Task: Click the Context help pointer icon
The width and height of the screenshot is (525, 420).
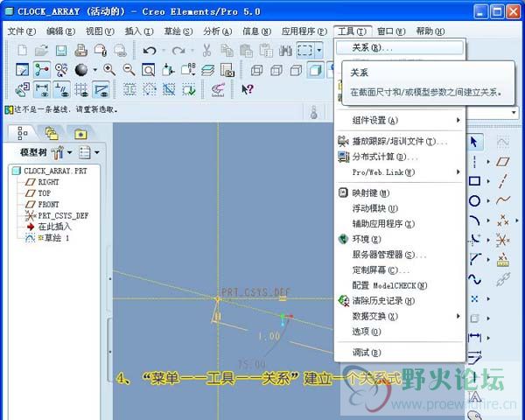Action: coord(248,89)
